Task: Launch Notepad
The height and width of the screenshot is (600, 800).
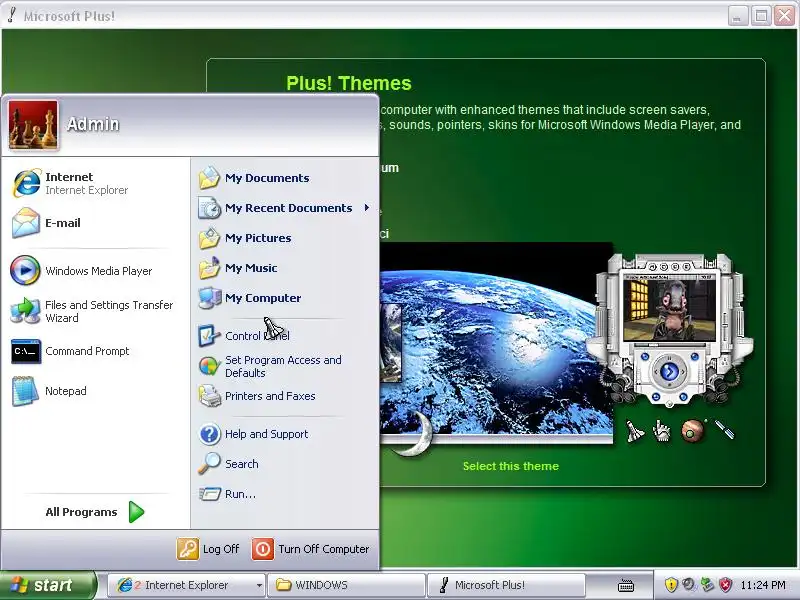Action: (49, 391)
